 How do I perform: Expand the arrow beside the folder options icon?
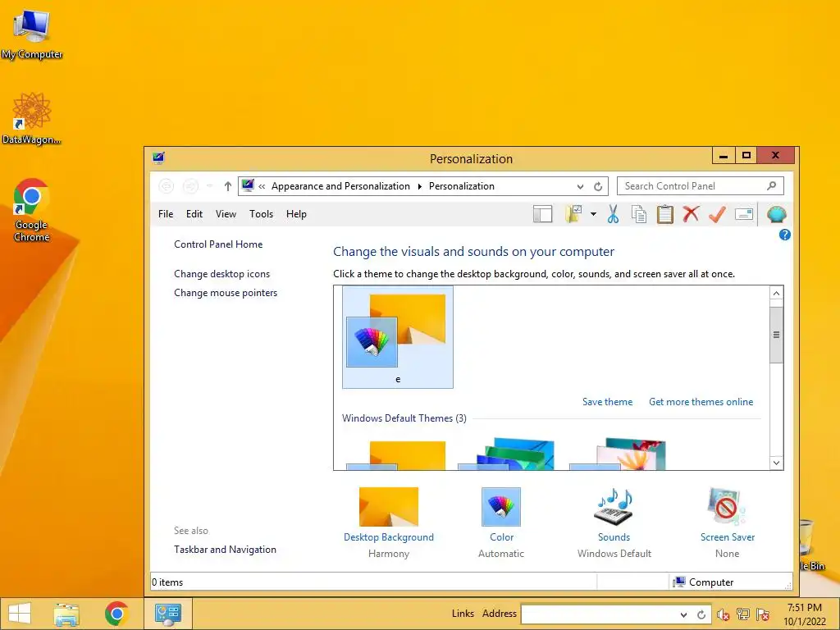pyautogui.click(x=594, y=214)
